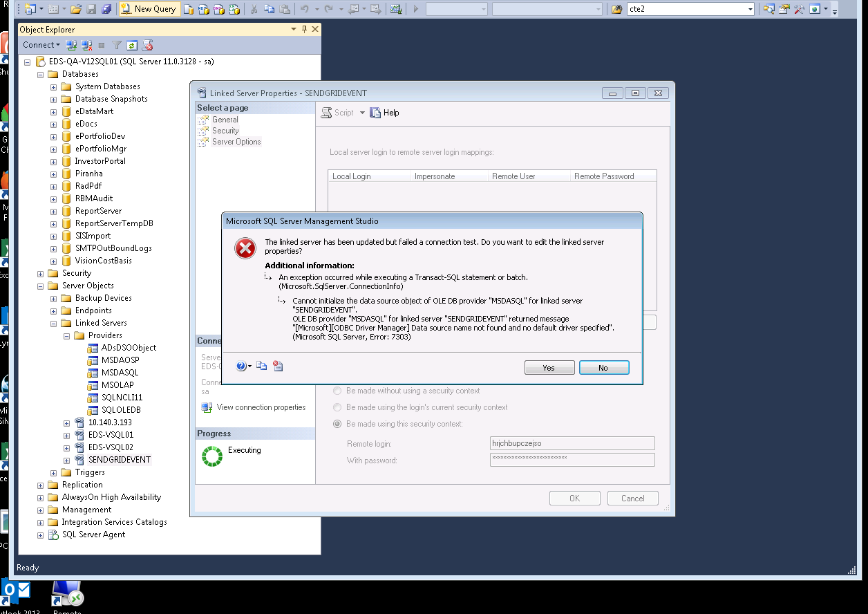Click the Open File folder icon
868x614 pixels.
pos(76,9)
